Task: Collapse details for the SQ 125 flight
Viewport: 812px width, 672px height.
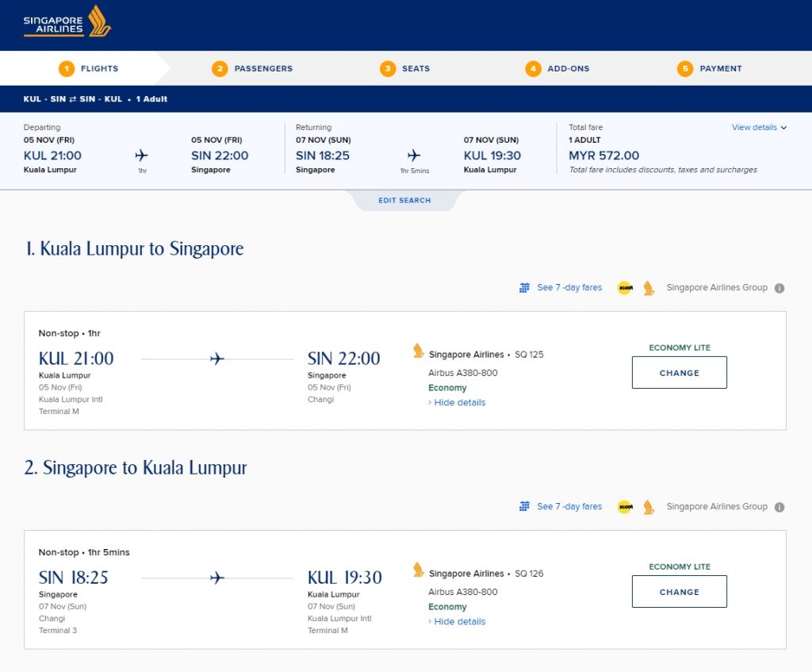Action: pyautogui.click(x=459, y=403)
